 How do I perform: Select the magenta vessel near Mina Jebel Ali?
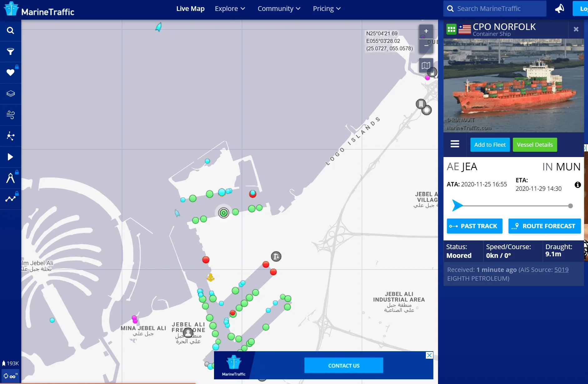pyautogui.click(x=135, y=319)
